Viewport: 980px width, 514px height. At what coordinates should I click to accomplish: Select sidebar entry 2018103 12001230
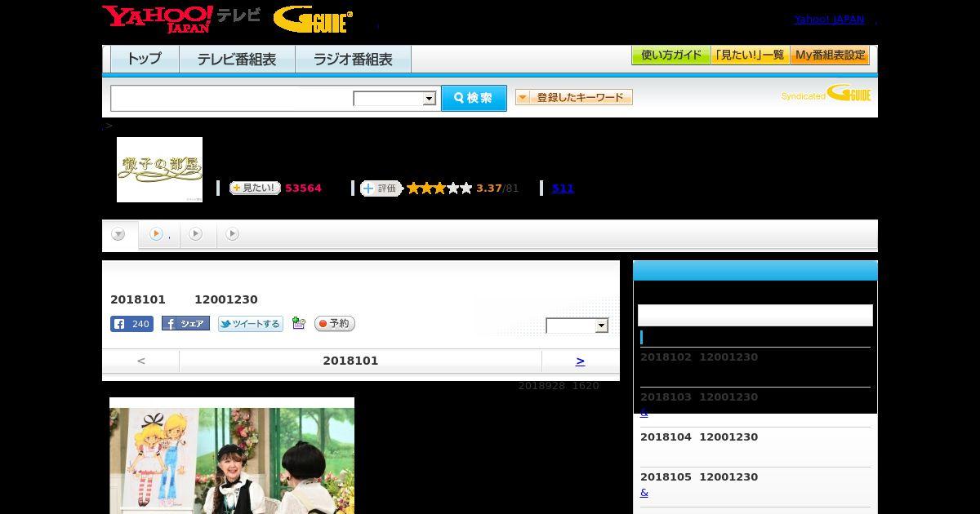point(699,397)
